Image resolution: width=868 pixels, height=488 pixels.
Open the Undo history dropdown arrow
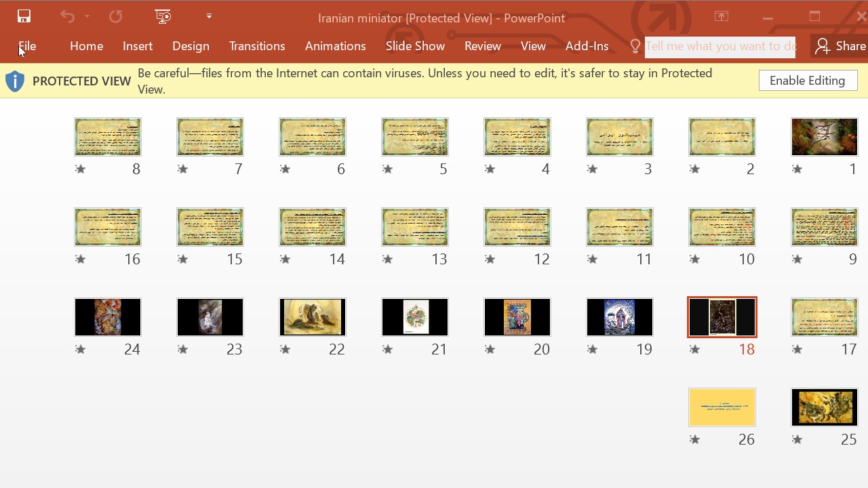click(x=87, y=16)
